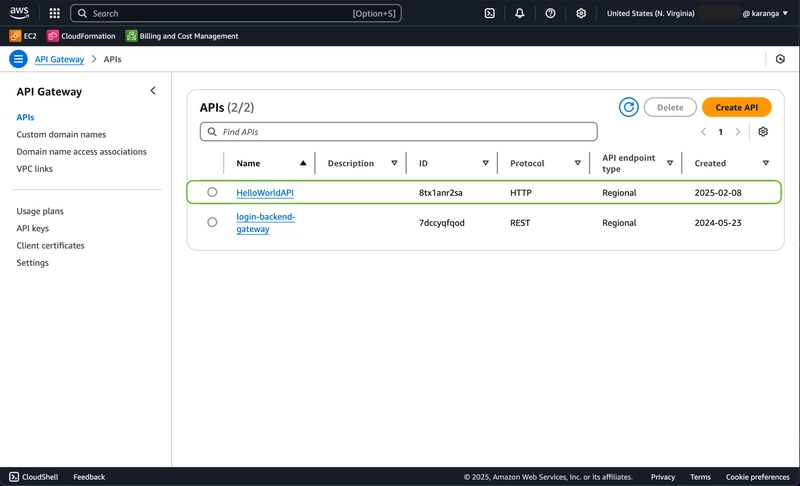This screenshot has height=486, width=800.
Task: Click the REST protocol cell
Action: pos(520,223)
